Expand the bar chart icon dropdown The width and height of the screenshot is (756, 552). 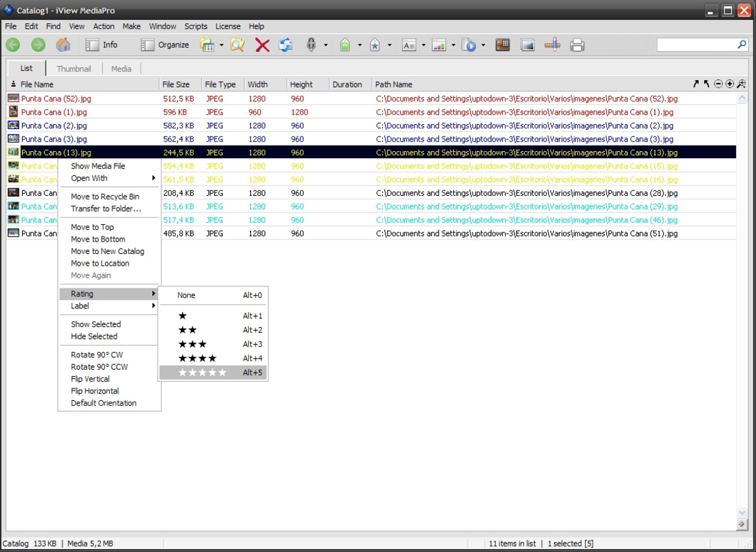453,46
